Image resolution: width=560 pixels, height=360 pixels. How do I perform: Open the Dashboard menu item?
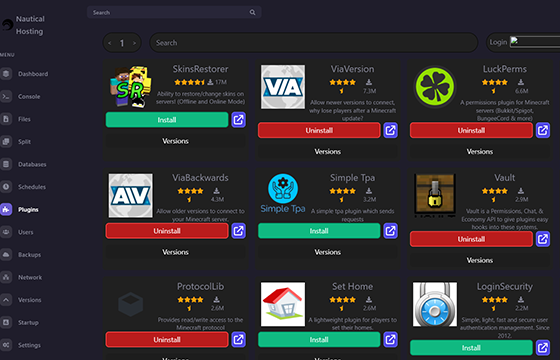33,74
